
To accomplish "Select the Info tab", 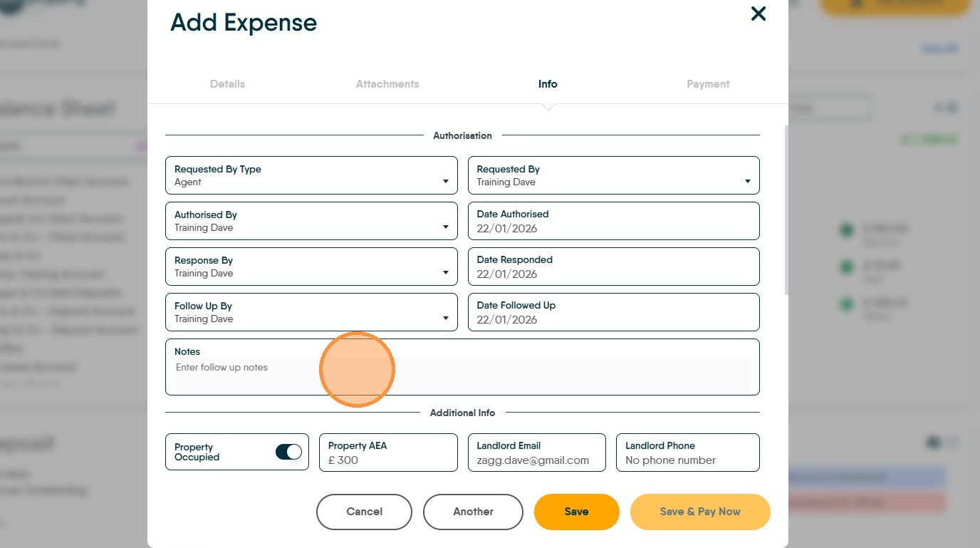I will click(548, 84).
